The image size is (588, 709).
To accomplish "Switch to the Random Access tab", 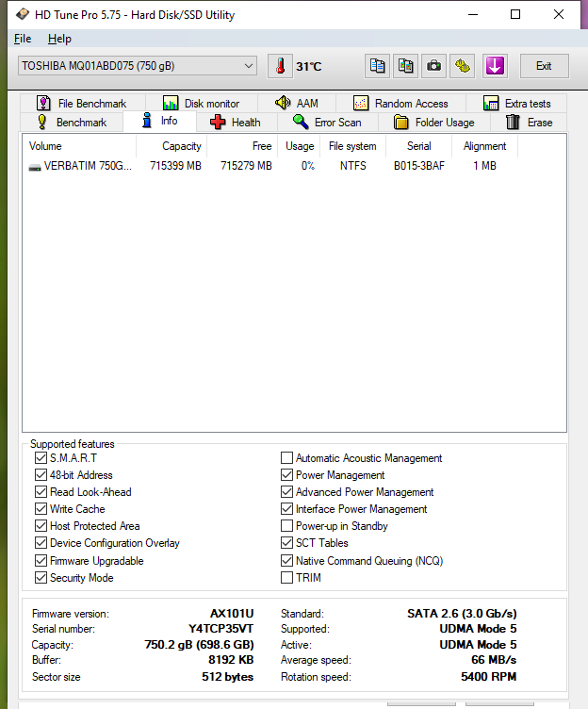I will 400,103.
